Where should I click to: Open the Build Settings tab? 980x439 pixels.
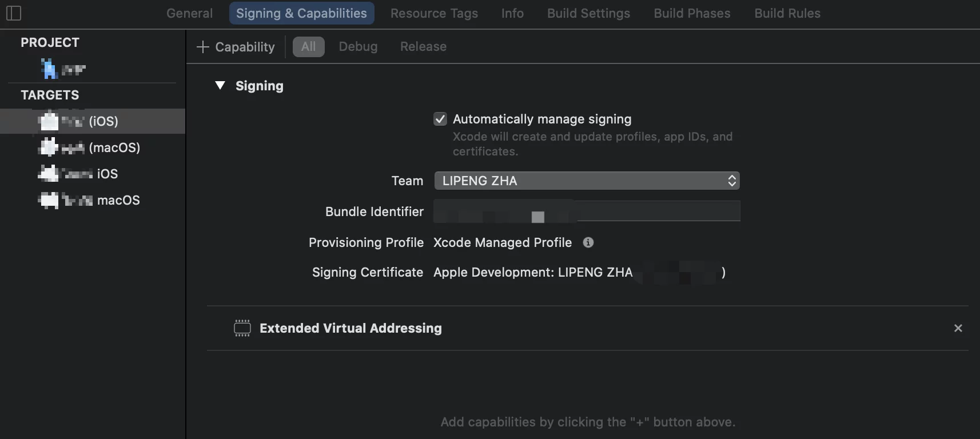(x=588, y=13)
